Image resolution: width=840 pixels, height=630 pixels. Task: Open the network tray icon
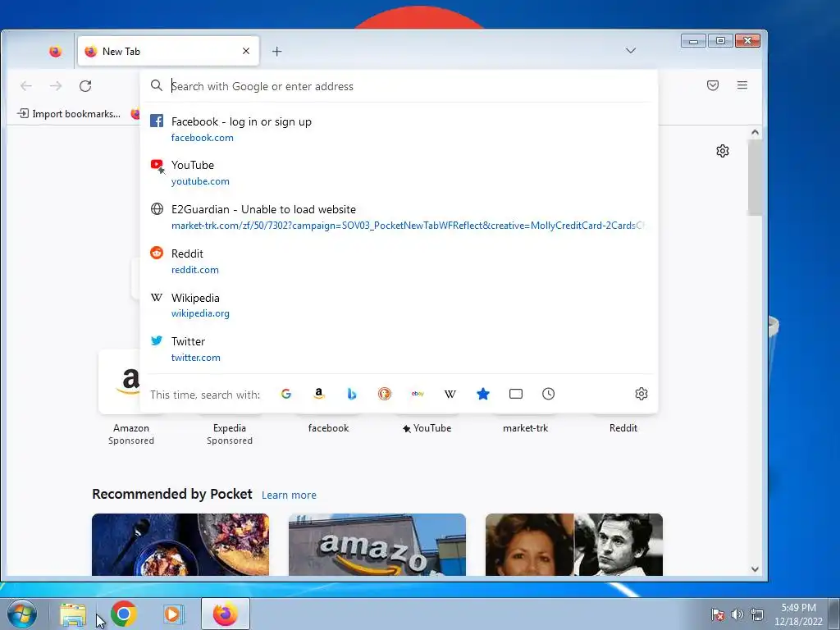(x=757, y=614)
